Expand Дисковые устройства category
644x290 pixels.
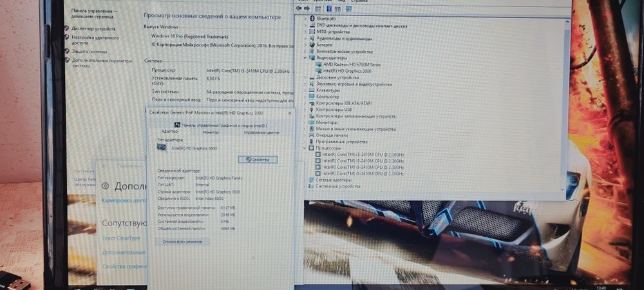(305, 77)
